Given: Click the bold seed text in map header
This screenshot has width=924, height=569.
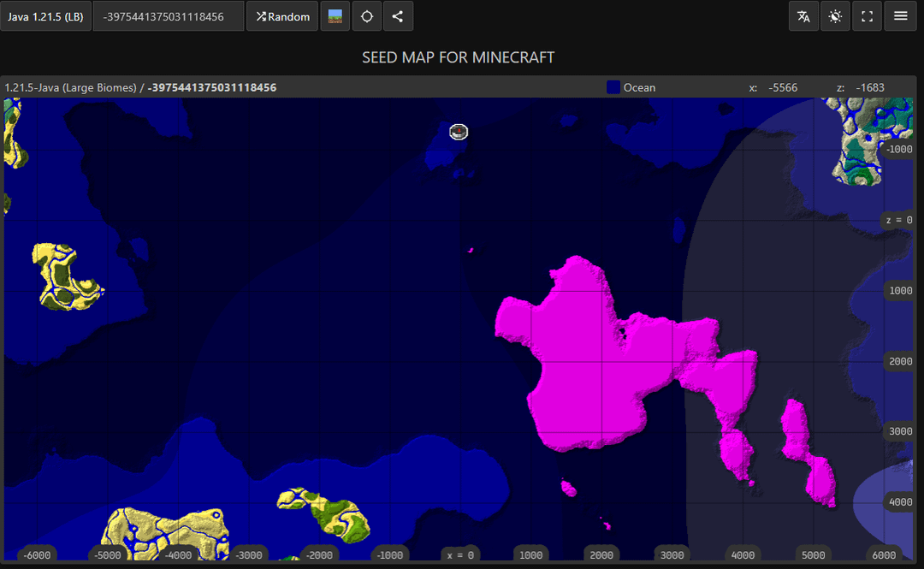Looking at the screenshot, I should pos(212,87).
